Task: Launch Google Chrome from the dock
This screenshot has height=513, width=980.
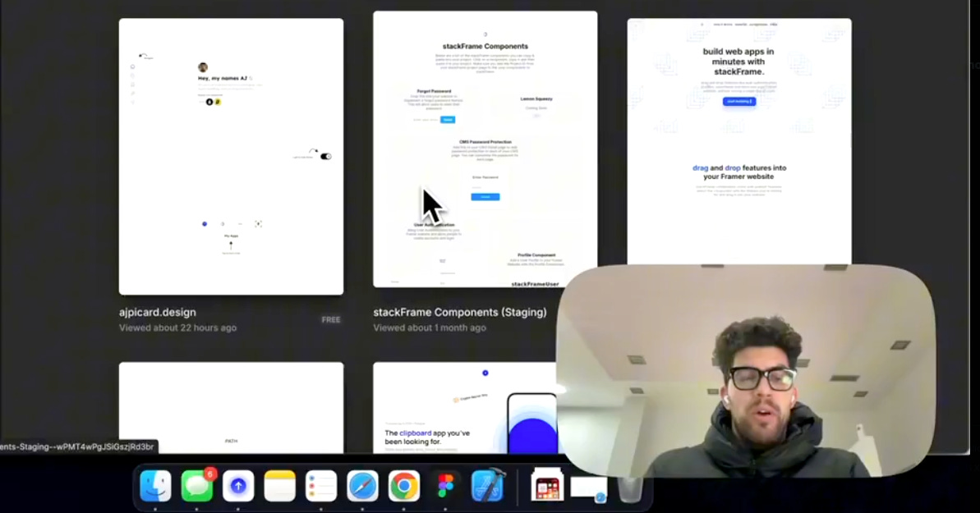Action: 404,486
